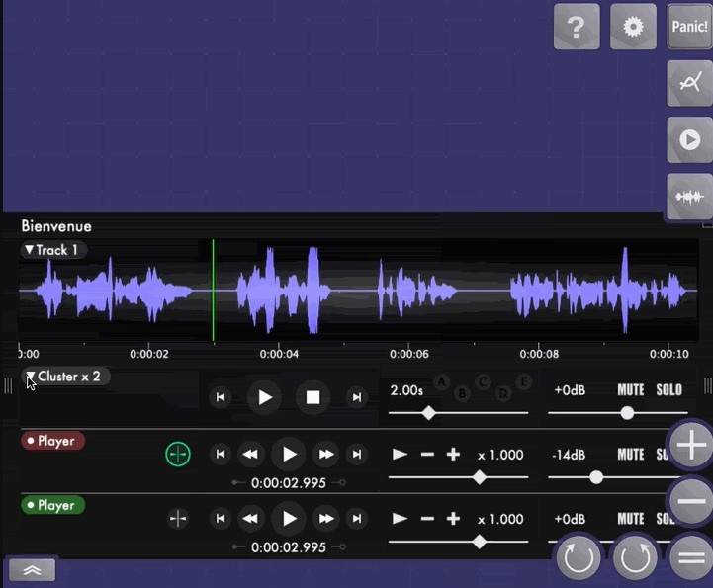Screen dimensions: 713x588
Task: Click the large plus add button
Action: [x=691, y=445]
